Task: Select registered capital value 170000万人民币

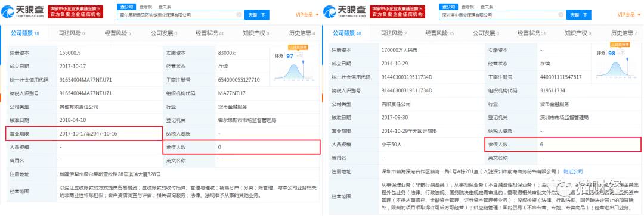Action: click(x=400, y=50)
